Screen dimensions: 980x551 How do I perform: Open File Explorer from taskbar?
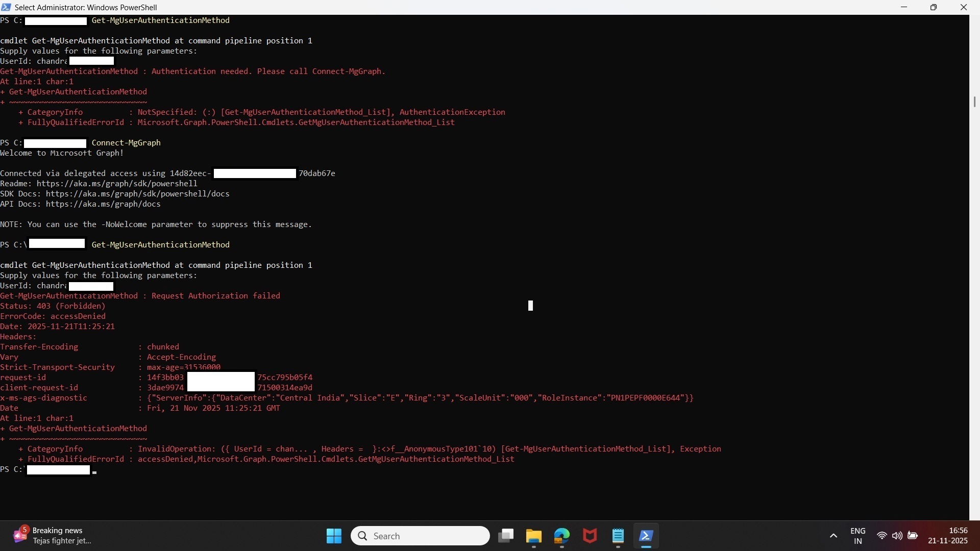[534, 536]
